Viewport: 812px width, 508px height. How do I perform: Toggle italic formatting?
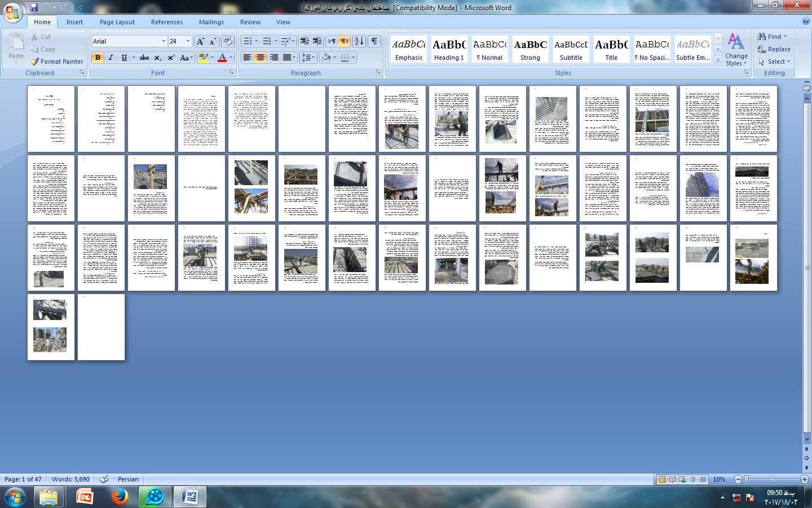point(111,58)
